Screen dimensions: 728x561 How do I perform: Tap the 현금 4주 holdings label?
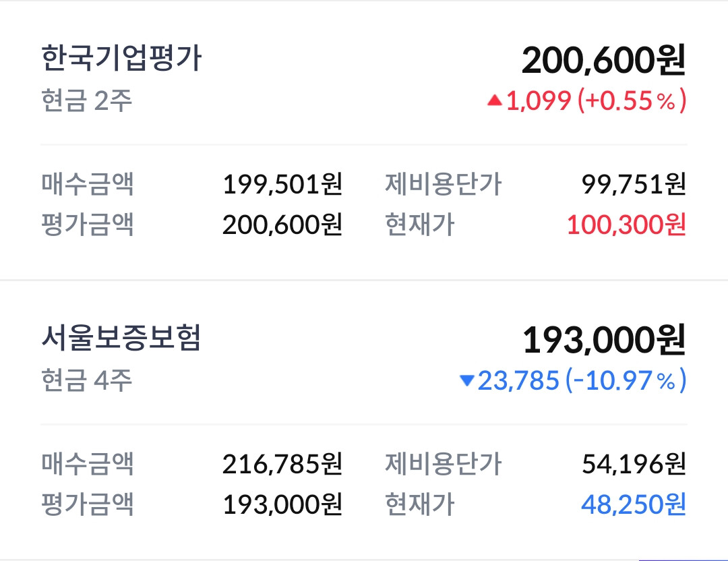[x=86, y=381]
